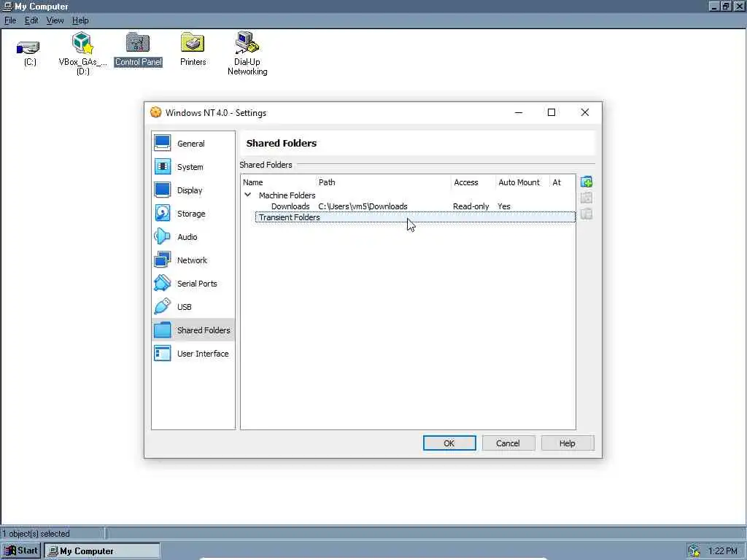Viewport: 747px width, 560px height.
Task: Click the Yes auto mount value
Action: [x=503, y=206]
